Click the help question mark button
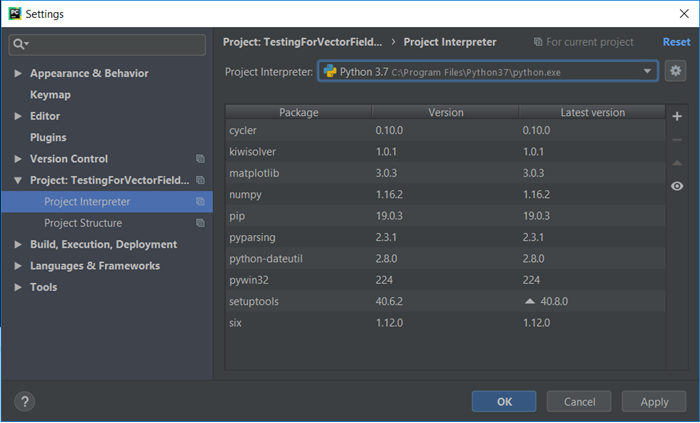Viewport: 700px width, 423px height. (25, 401)
